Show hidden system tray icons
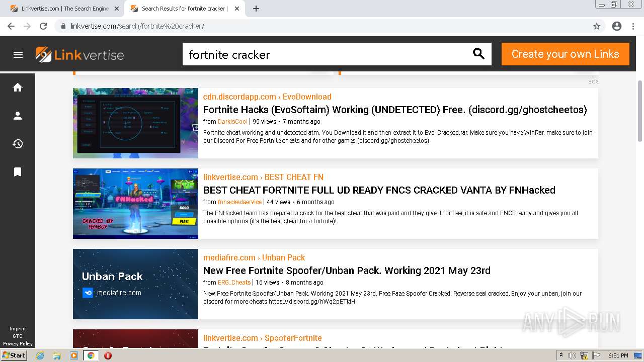644x362 pixels. [x=561, y=355]
